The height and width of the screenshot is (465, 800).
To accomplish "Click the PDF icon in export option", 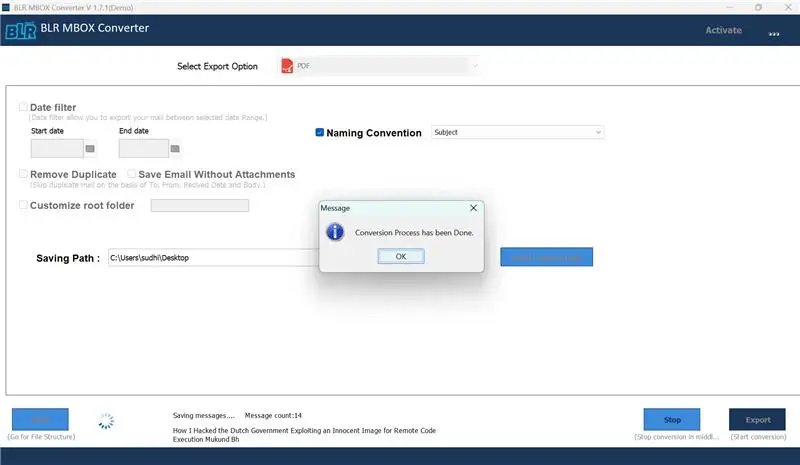I will click(x=287, y=66).
